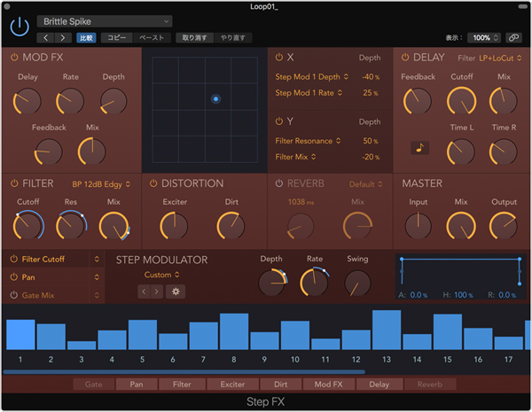The width and height of the screenshot is (532, 412).
Task: Open Pan modulator target arrows
Action: pyautogui.click(x=97, y=277)
